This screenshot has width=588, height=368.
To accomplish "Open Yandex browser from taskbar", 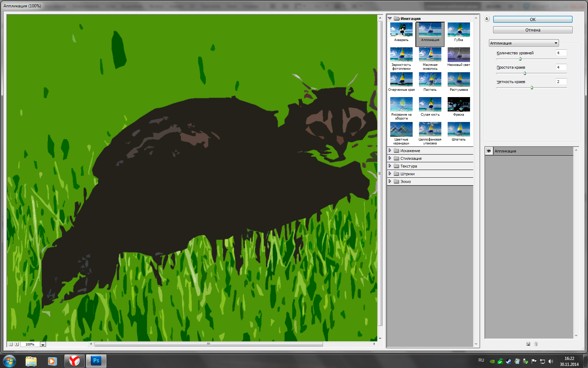I will pos(75,361).
